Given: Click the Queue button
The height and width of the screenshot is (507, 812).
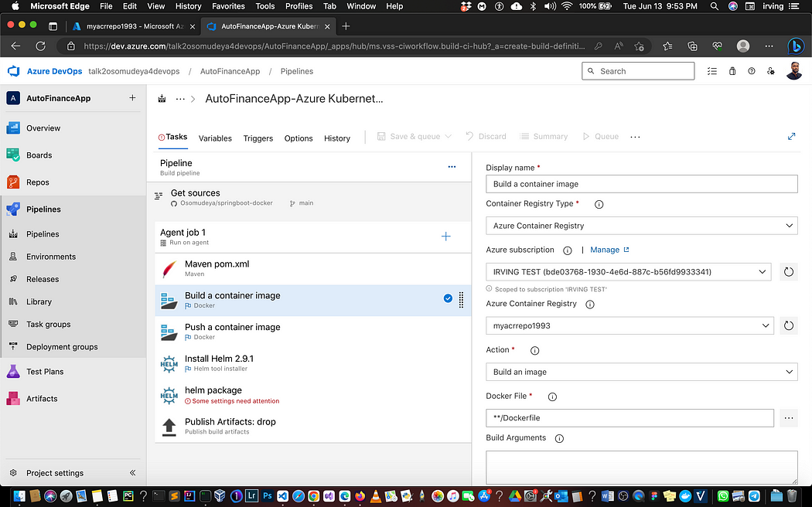Looking at the screenshot, I should click(x=601, y=137).
